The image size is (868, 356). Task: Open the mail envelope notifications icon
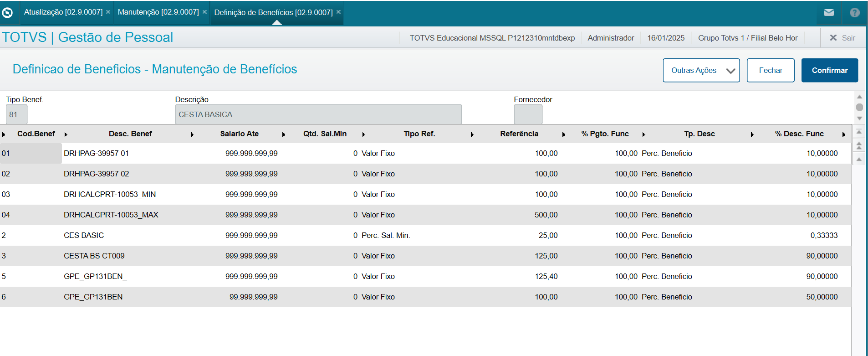[x=829, y=12]
